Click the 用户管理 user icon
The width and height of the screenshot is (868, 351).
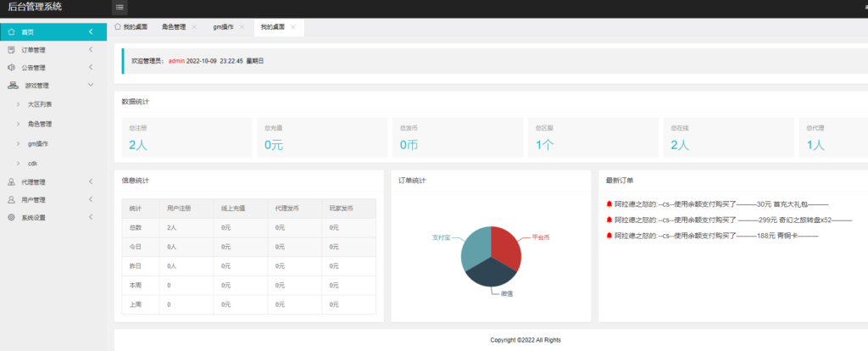(11, 200)
